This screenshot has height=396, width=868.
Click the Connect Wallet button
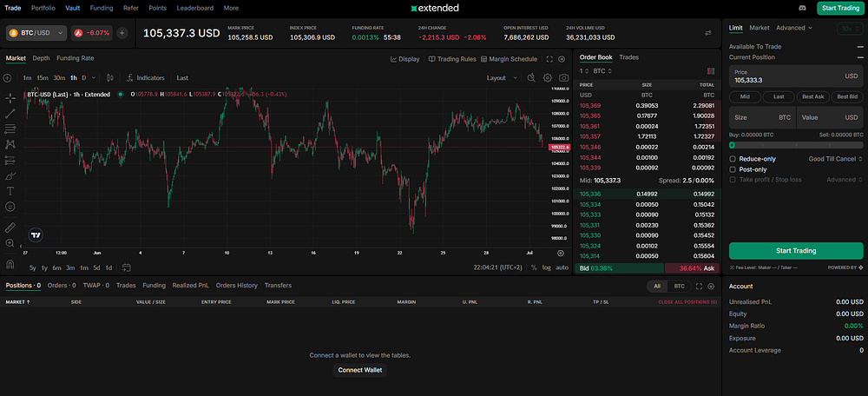360,370
